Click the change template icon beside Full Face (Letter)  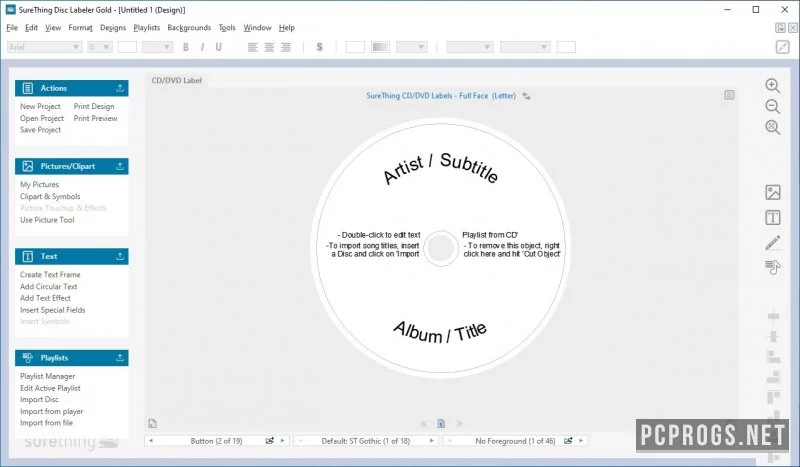pos(526,96)
